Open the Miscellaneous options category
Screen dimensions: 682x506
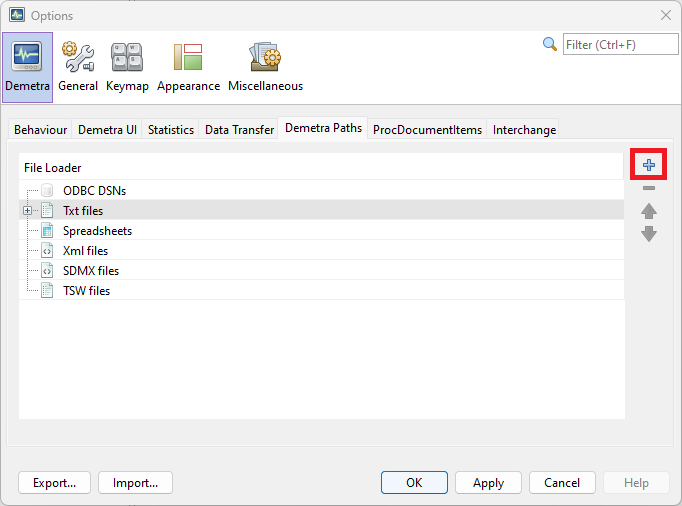coord(265,67)
